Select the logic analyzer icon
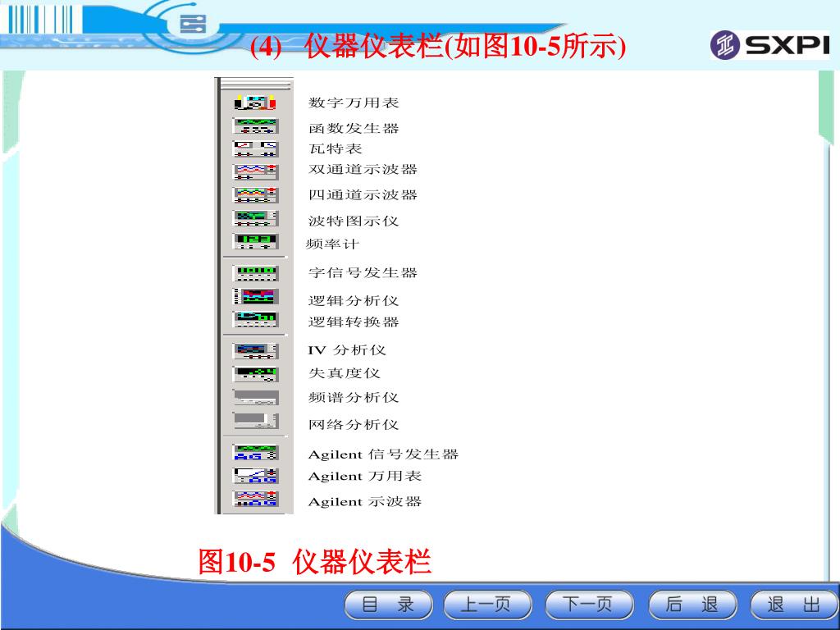This screenshot has width=840, height=630. pos(255,296)
